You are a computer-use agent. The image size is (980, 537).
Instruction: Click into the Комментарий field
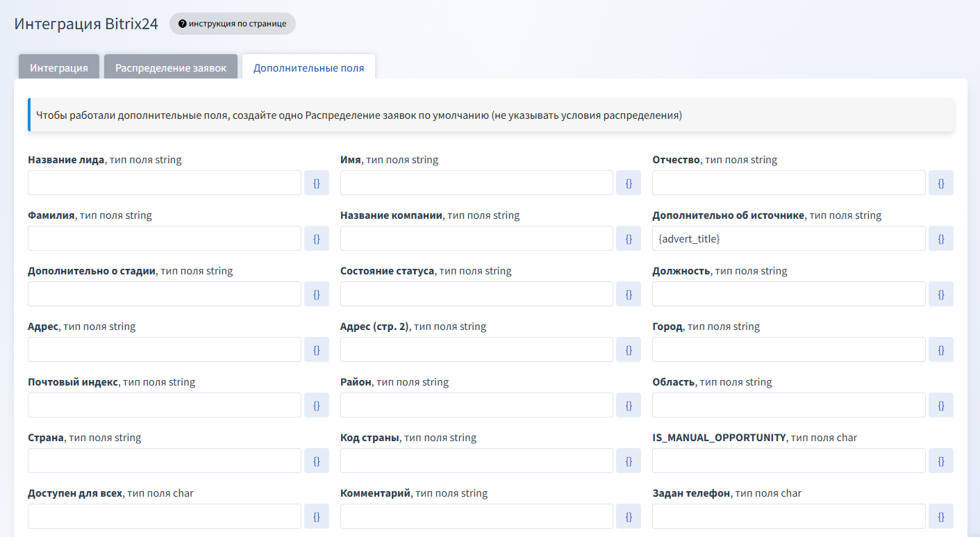(476, 516)
